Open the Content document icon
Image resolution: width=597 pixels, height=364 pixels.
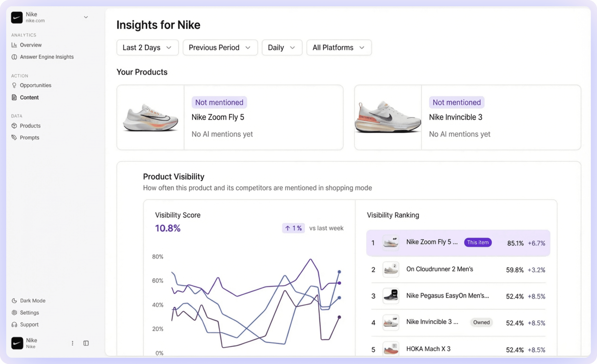[14, 97]
